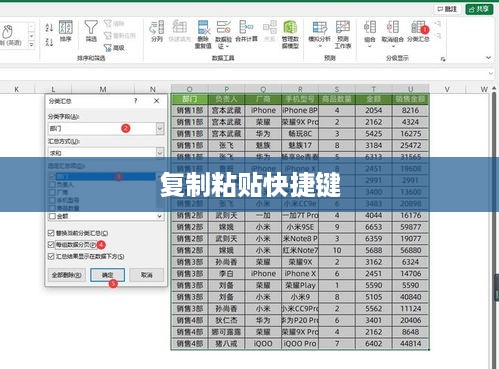Click the cell containing 一加7T Pro
The height and width of the screenshot is (369, 499).
pyautogui.click(x=300, y=215)
